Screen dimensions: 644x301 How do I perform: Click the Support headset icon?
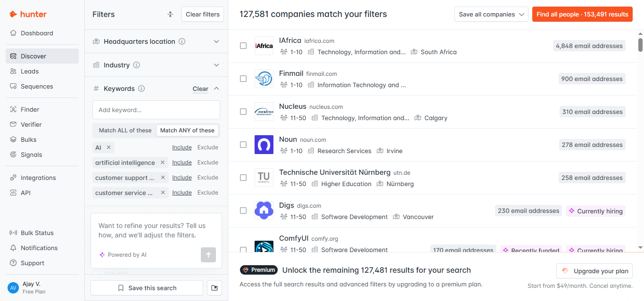(x=13, y=263)
